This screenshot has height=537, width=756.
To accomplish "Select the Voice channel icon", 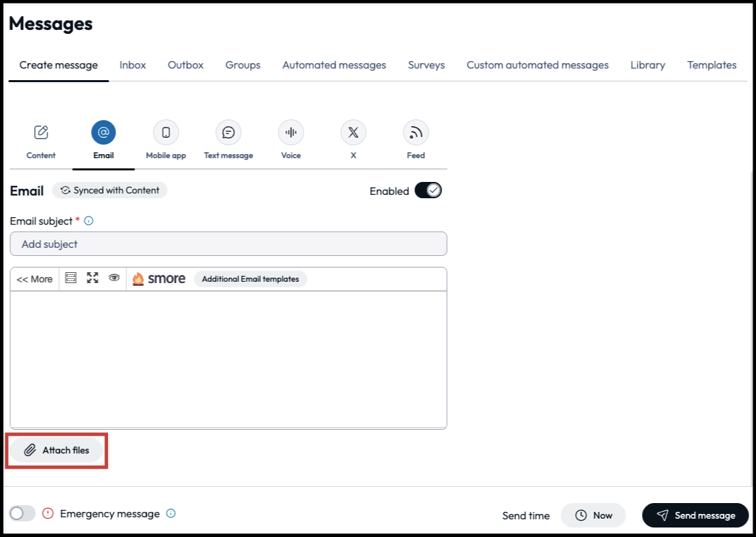I will (290, 132).
